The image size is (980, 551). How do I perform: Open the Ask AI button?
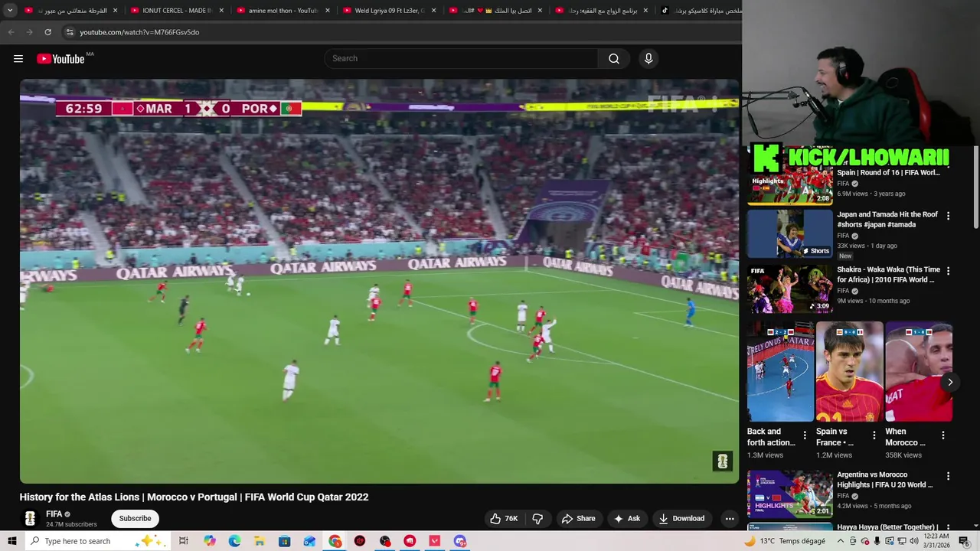coord(626,518)
